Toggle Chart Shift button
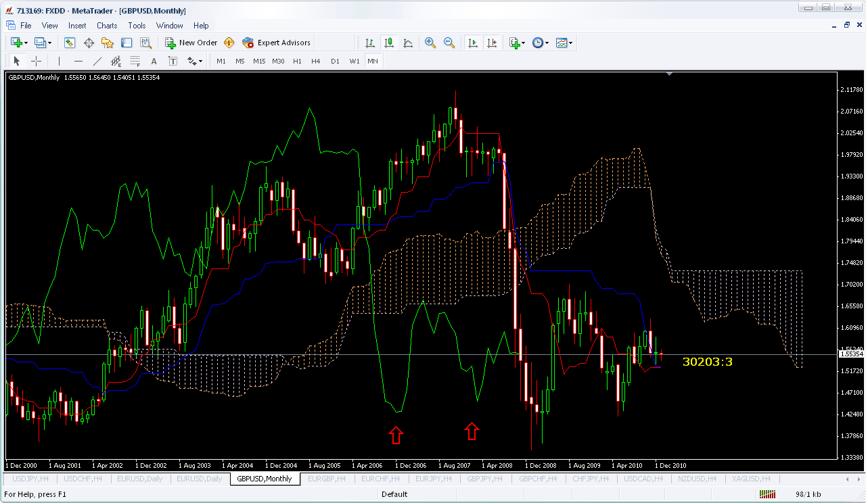The height and width of the screenshot is (503, 868). coord(492,43)
